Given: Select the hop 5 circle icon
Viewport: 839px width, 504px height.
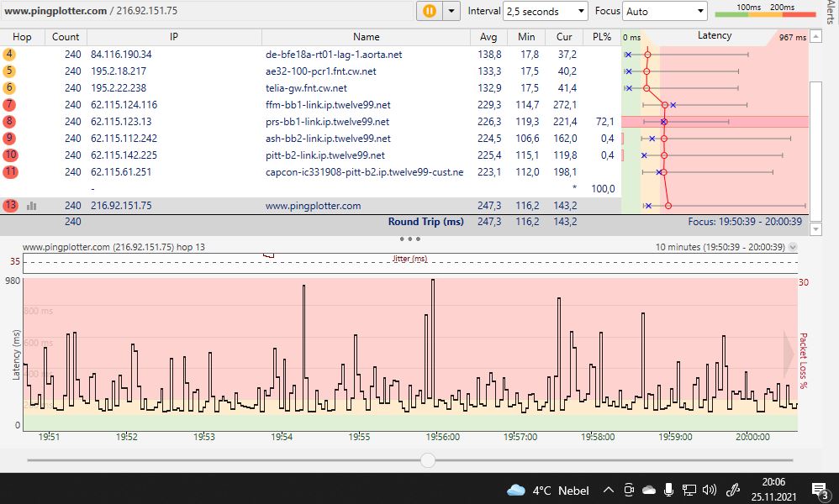Looking at the screenshot, I should (x=9, y=71).
